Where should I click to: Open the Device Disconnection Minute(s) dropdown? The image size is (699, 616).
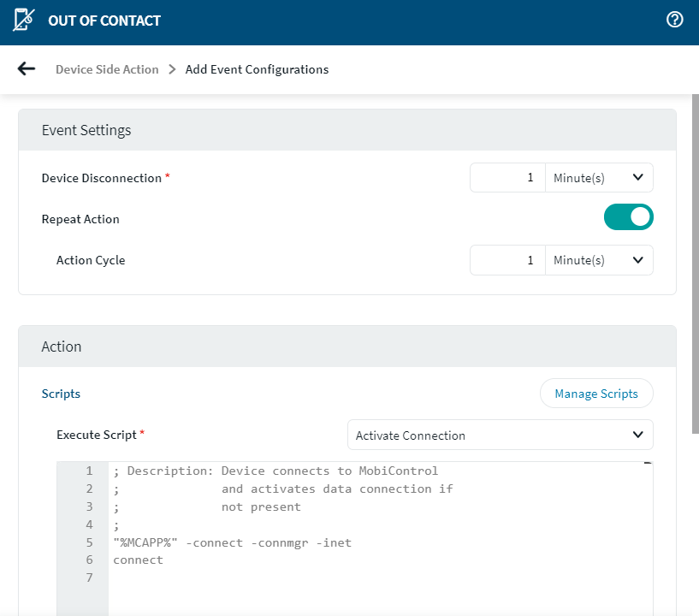point(599,178)
